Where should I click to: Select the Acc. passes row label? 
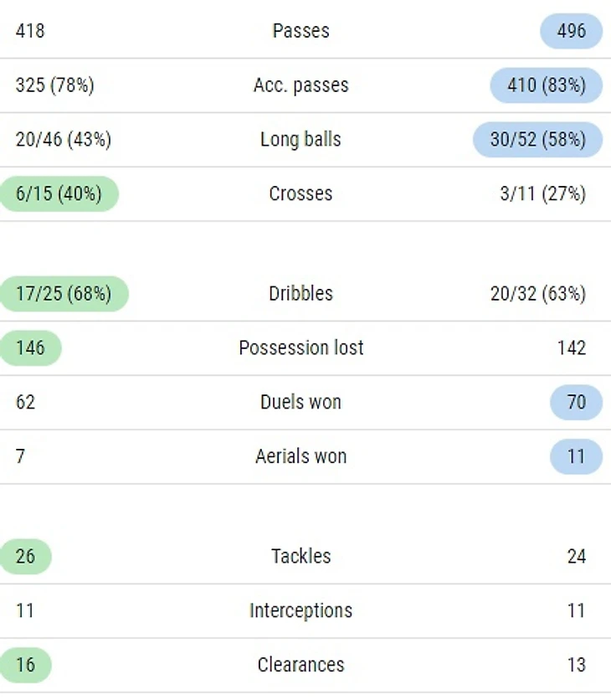[x=301, y=85]
